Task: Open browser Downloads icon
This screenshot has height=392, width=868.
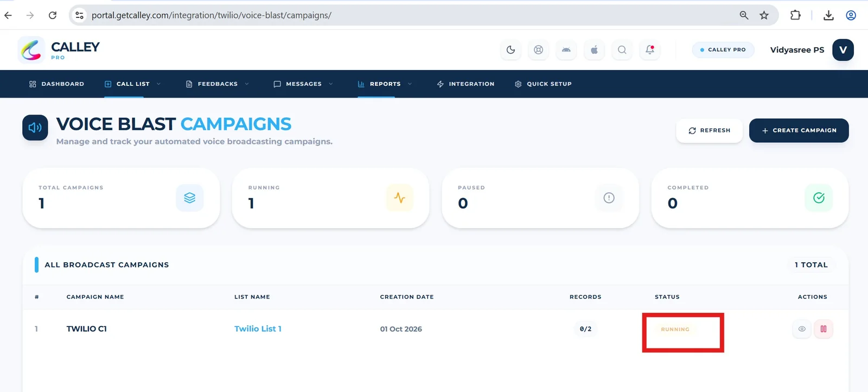Action: tap(828, 15)
